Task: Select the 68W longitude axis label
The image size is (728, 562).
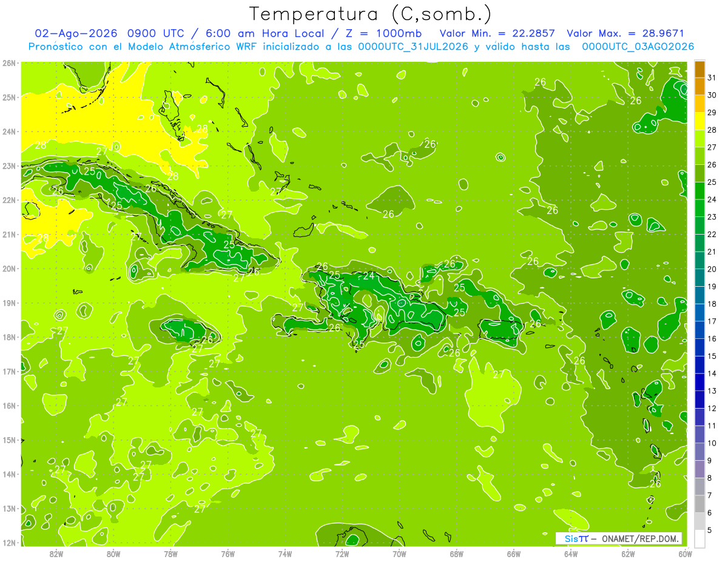Action: pos(457,554)
